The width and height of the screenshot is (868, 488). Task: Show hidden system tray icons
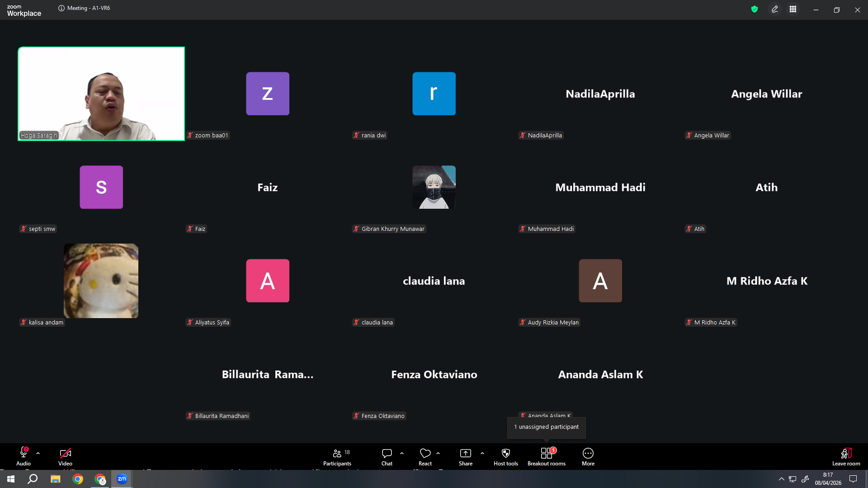(781, 479)
